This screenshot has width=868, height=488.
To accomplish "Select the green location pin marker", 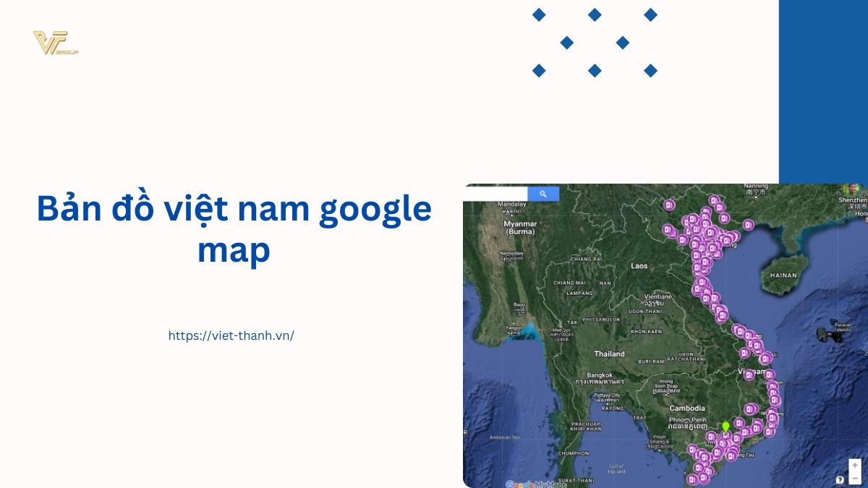I will pos(726,428).
